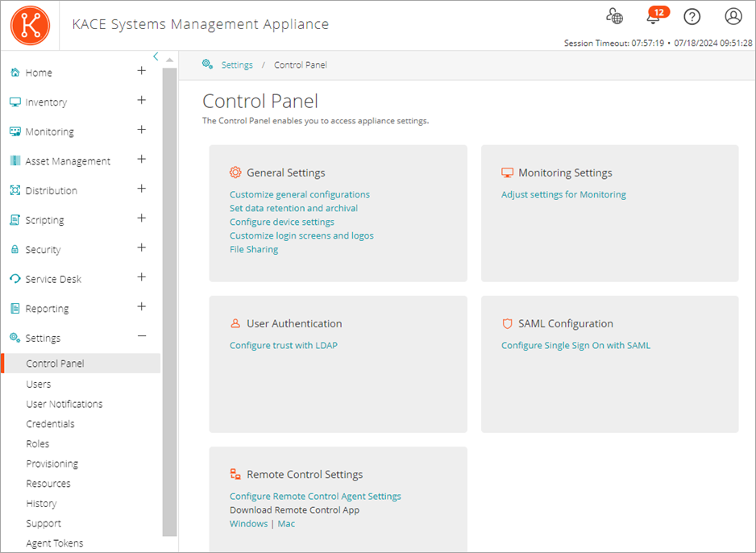Expand the Distribution menu section

142,189
